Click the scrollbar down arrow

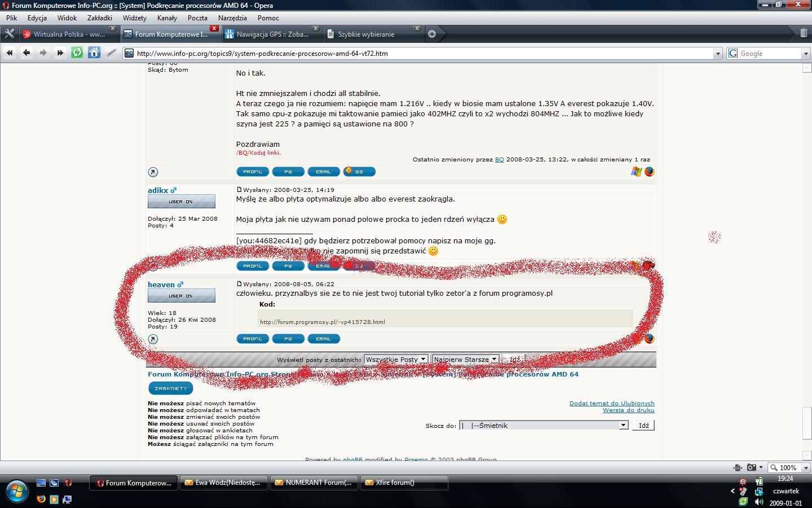[806, 456]
